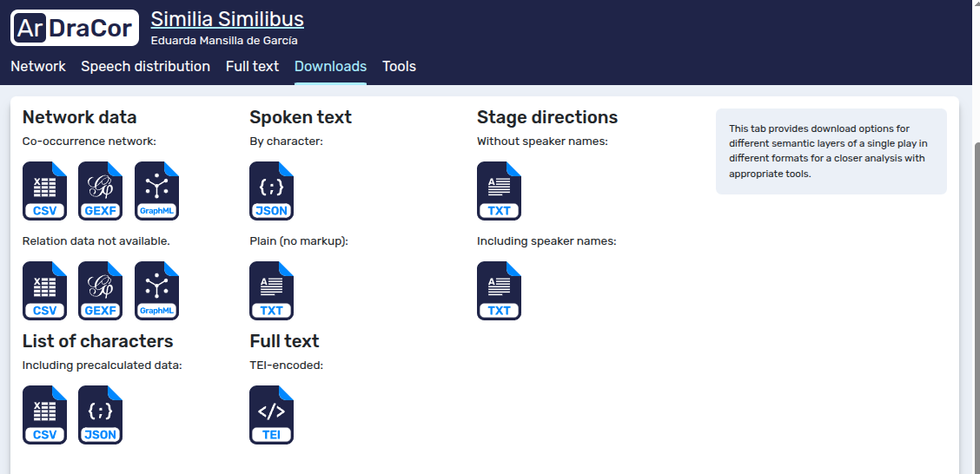This screenshot has width=980, height=474.
Task: Download co-occurrence network GraphML file
Action: pyautogui.click(x=156, y=191)
